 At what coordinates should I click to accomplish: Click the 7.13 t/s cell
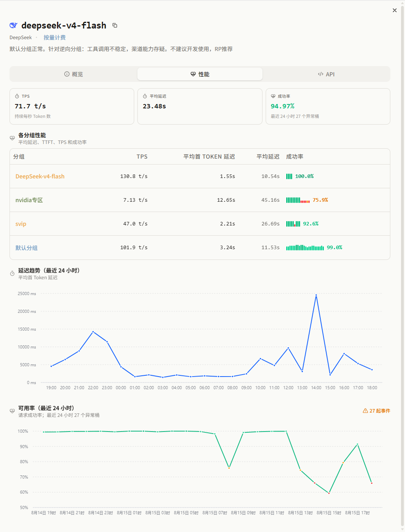[135, 200]
